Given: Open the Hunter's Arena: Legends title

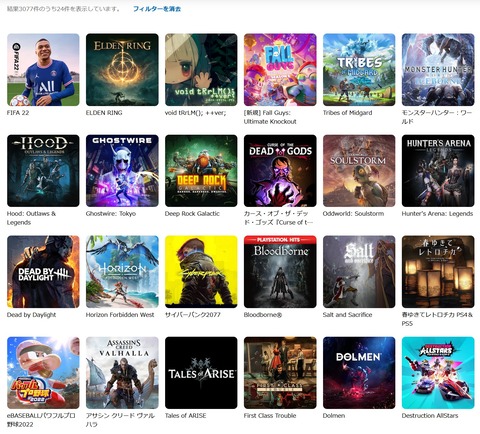Looking at the screenshot, I should click(437, 214).
